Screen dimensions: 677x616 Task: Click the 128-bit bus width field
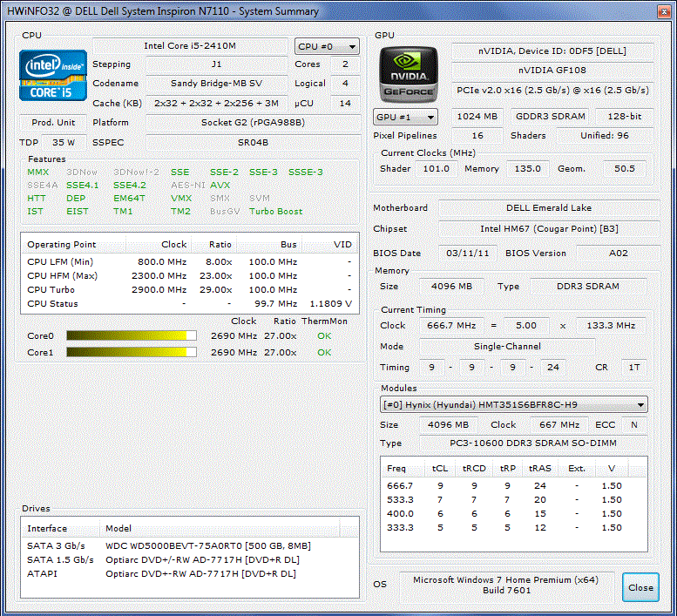[x=625, y=117]
